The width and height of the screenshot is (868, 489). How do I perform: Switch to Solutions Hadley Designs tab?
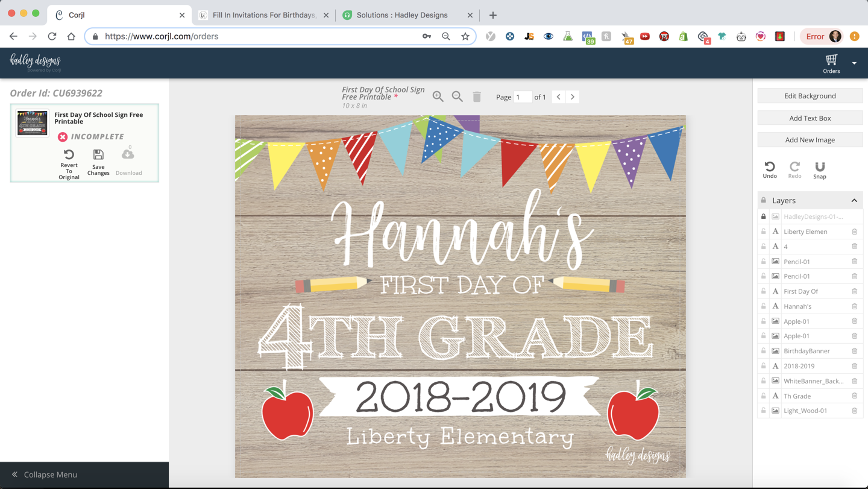pyautogui.click(x=407, y=15)
